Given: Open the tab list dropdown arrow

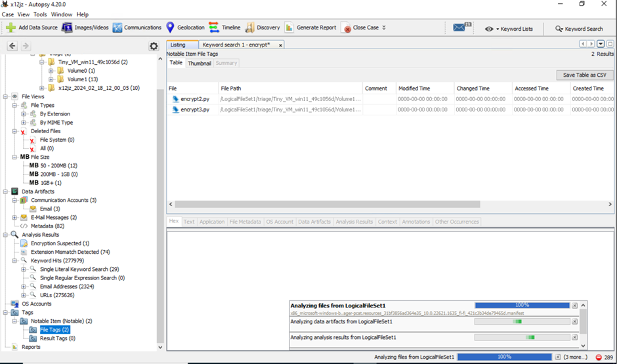Looking at the screenshot, I should [x=601, y=44].
